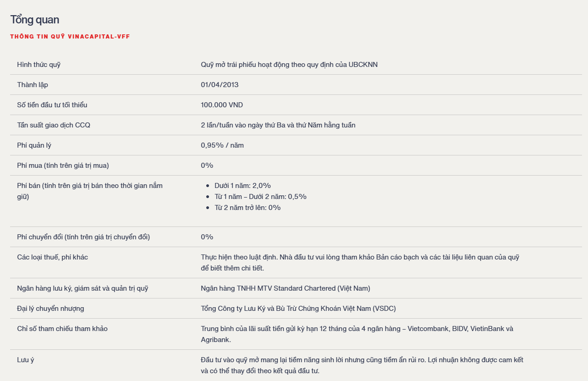588x381 pixels.
Task: Click the Từ 2 năm trở lên: 0% bullet
Action: (x=247, y=208)
